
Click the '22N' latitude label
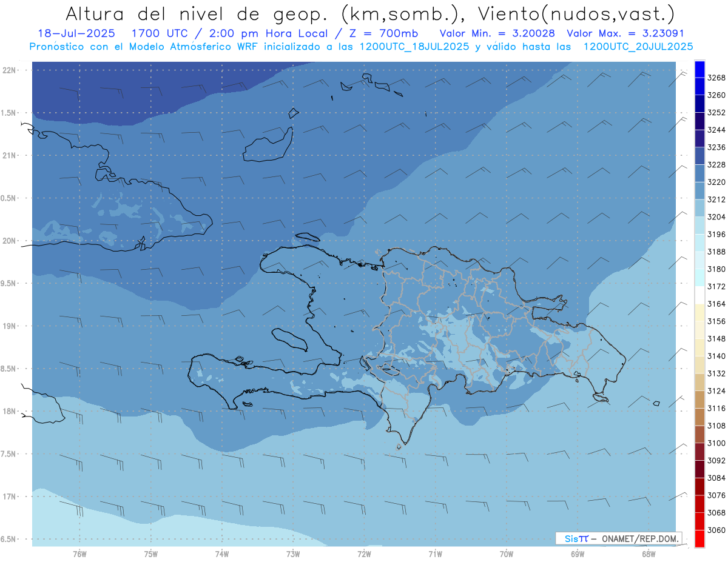(x=10, y=70)
